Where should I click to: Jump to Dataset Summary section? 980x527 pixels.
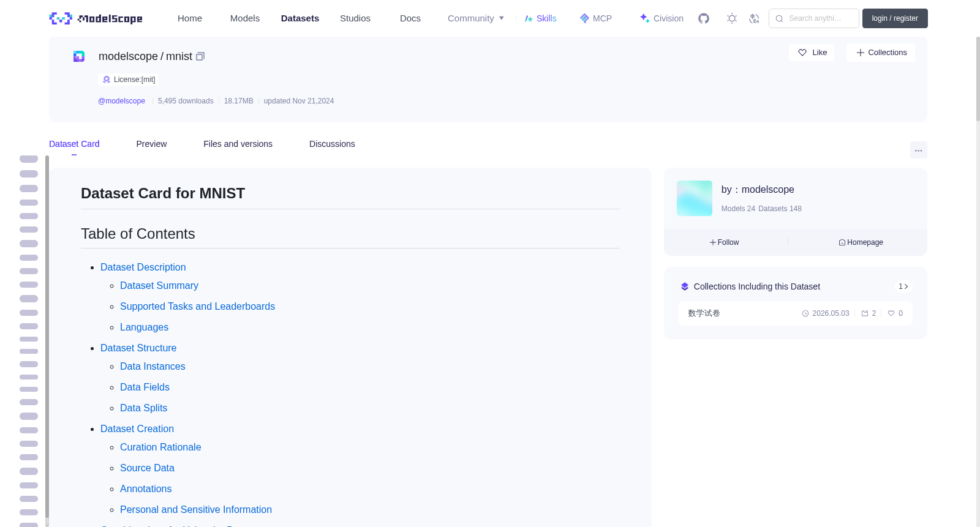coord(159,285)
